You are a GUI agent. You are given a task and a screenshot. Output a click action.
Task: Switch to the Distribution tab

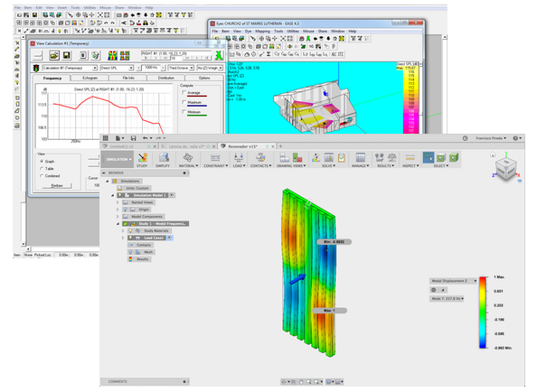[166, 78]
